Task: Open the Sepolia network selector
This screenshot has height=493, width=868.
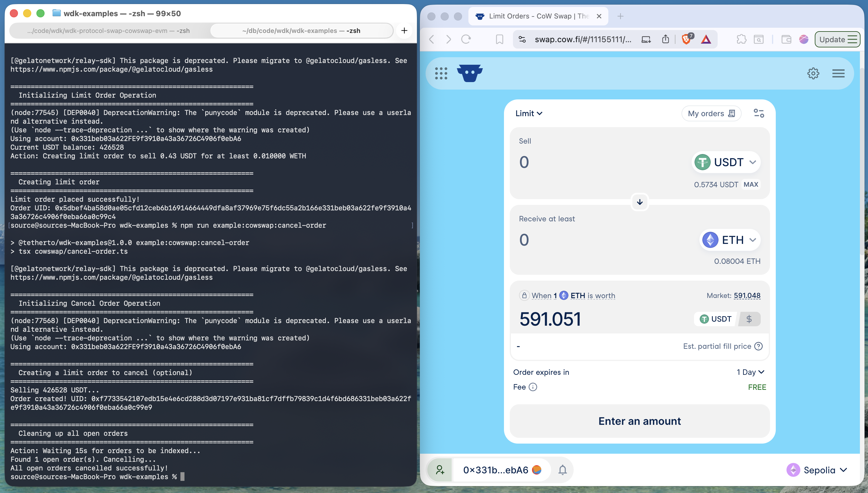Action: [x=817, y=470]
